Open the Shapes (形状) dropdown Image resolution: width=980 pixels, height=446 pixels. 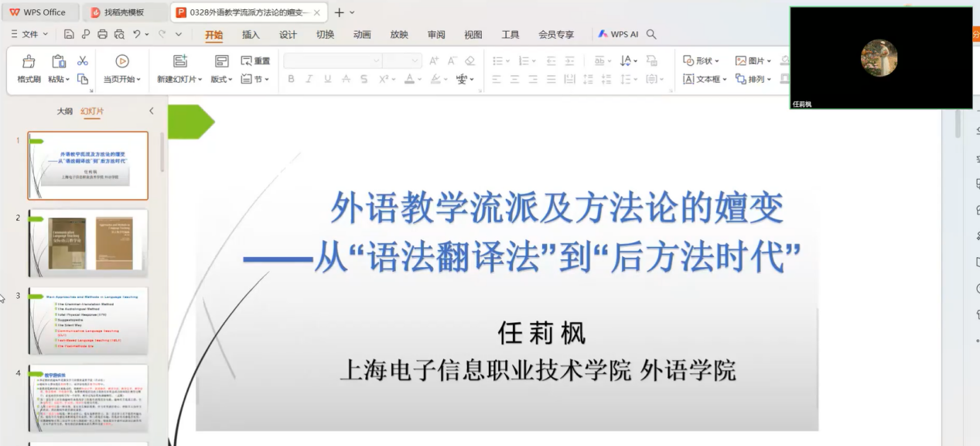(701, 60)
